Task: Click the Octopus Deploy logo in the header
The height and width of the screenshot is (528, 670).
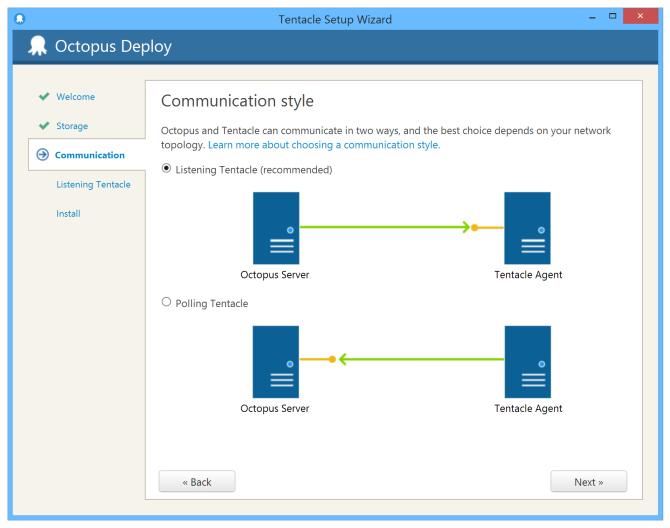Action: coord(38,46)
